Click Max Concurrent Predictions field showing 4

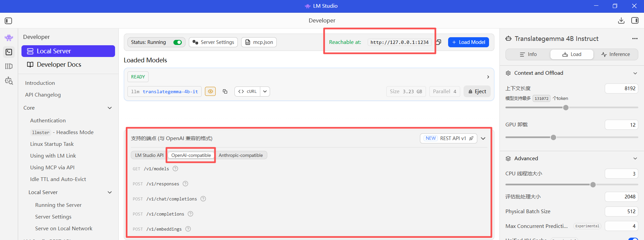tap(621, 226)
